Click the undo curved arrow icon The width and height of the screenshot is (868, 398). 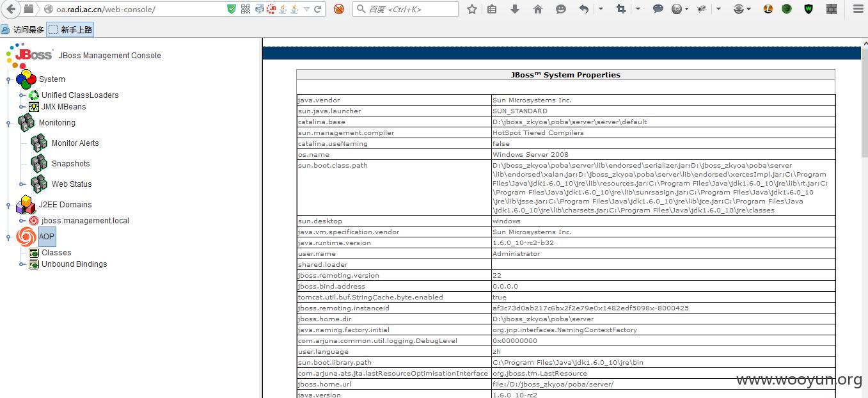584,9
